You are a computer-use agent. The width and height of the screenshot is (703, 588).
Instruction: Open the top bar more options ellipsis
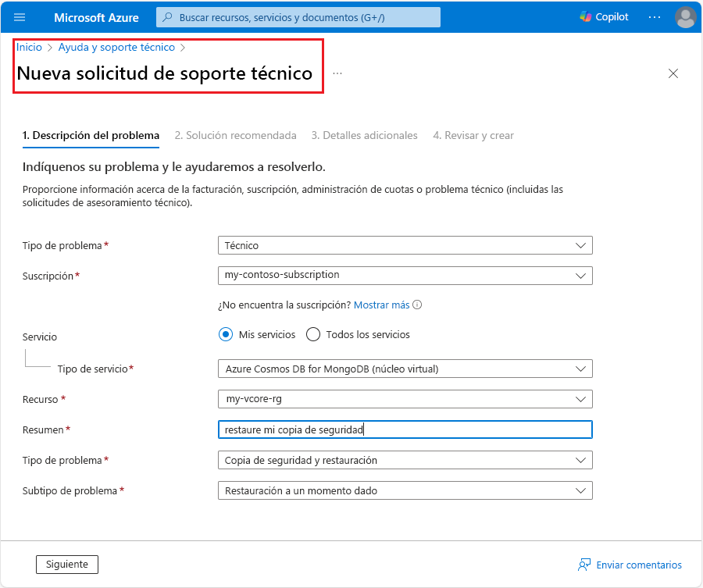(x=653, y=16)
